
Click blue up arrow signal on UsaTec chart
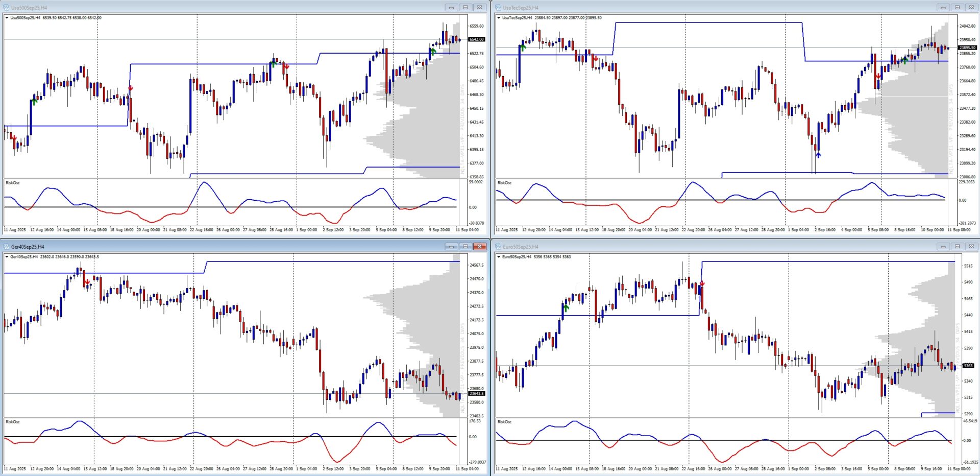click(818, 155)
